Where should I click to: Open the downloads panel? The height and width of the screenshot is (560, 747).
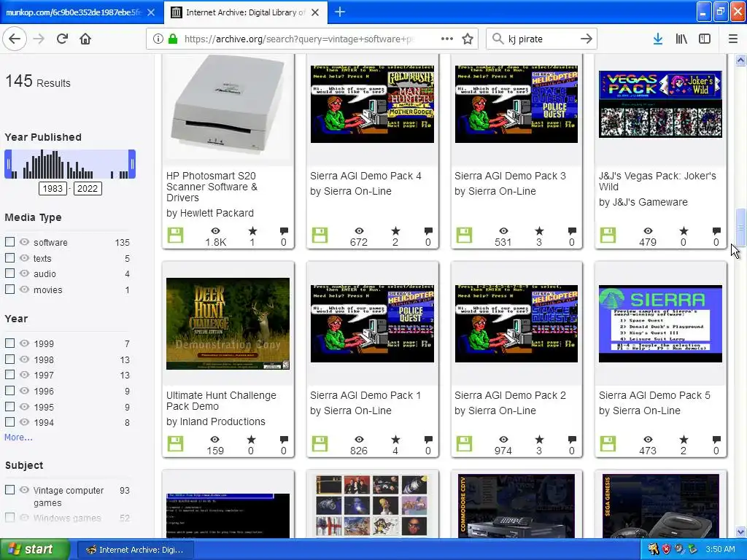click(x=657, y=39)
